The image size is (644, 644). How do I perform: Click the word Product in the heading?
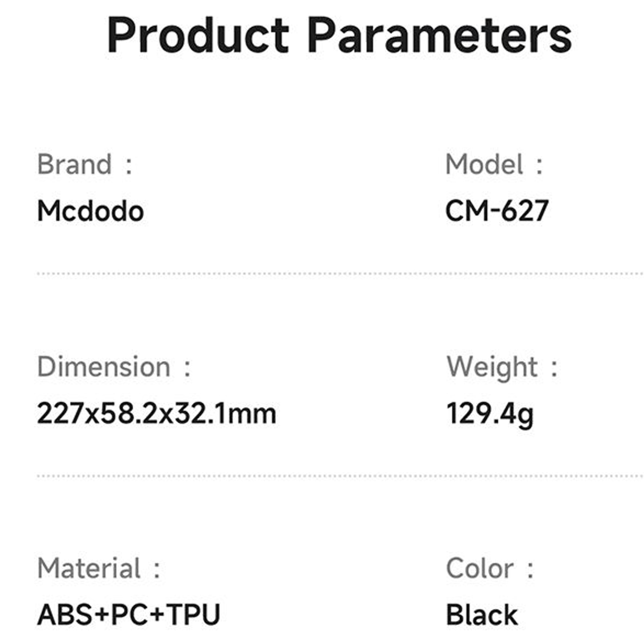click(198, 36)
